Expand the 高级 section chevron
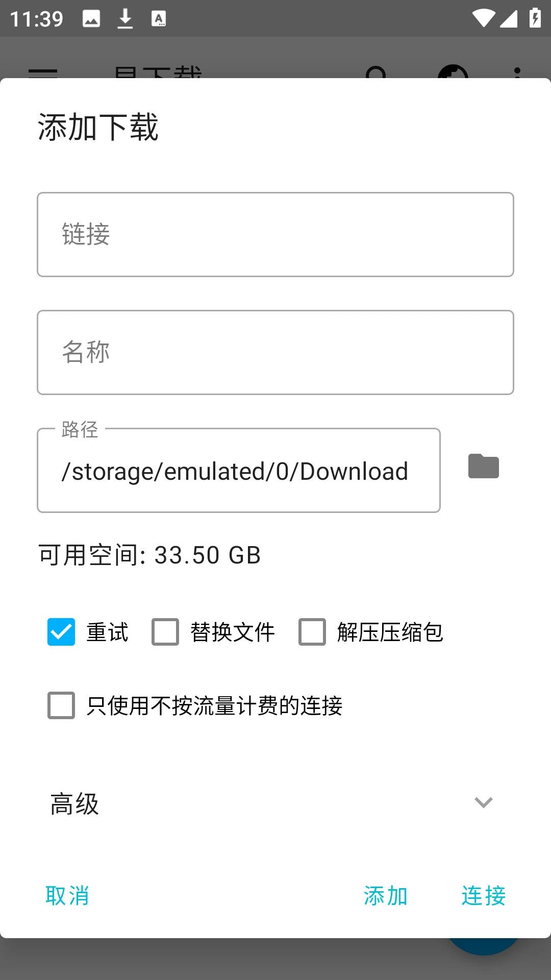The height and width of the screenshot is (980, 551). 483,803
